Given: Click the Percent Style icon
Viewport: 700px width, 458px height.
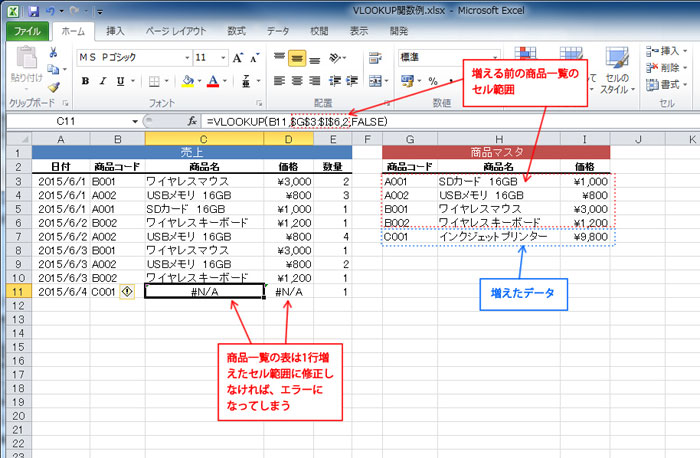Looking at the screenshot, I should click(433, 81).
